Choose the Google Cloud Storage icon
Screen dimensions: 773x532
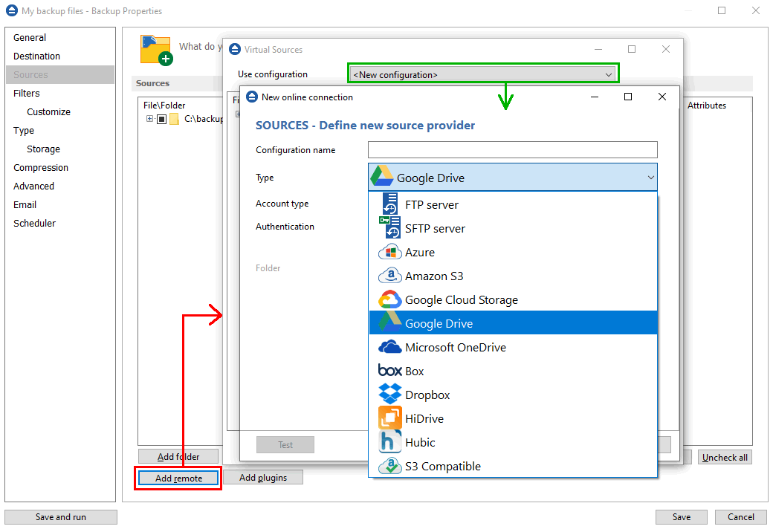click(390, 299)
